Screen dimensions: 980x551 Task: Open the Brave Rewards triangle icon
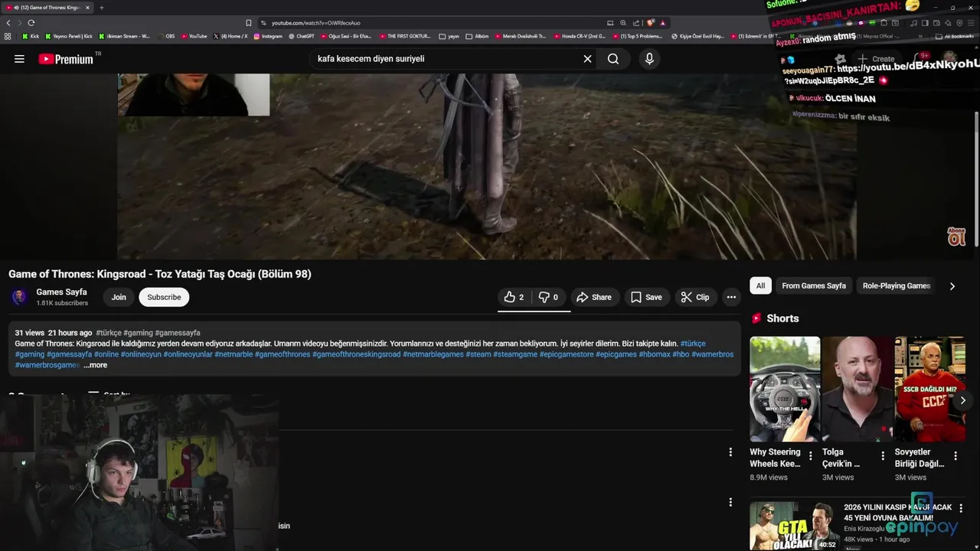point(663,23)
